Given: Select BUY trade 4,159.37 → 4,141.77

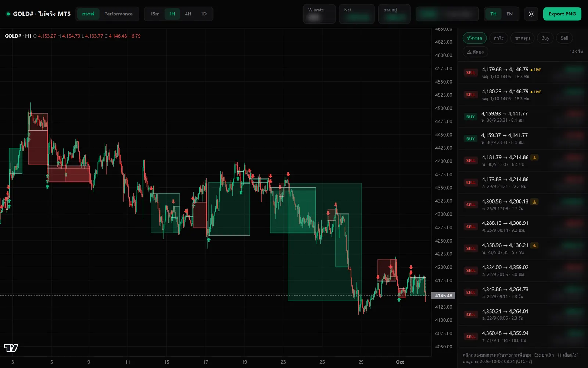Looking at the screenshot, I should coord(523,139).
